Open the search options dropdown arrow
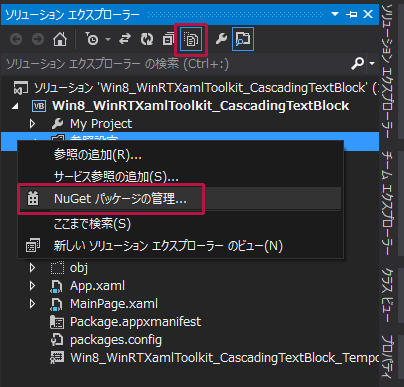404x387 pixels. pyautogui.click(x=372, y=63)
